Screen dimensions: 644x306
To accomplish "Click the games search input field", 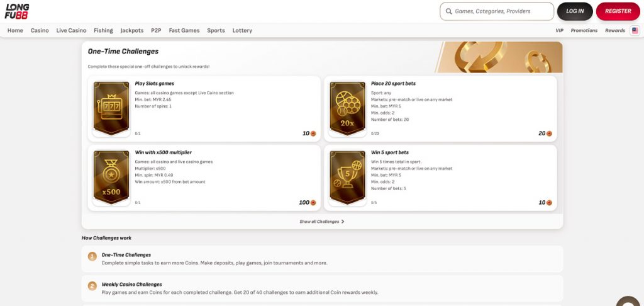I will coord(500,11).
